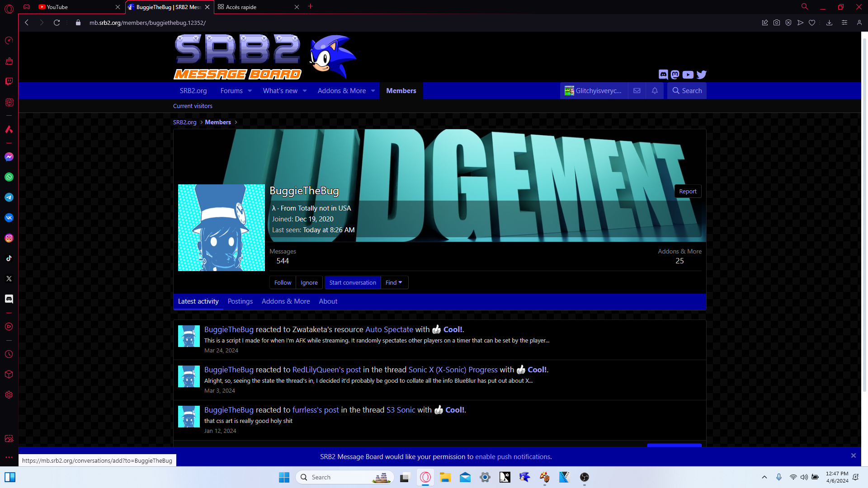Select the Latest activity tab
The width and height of the screenshot is (868, 488).
(198, 301)
